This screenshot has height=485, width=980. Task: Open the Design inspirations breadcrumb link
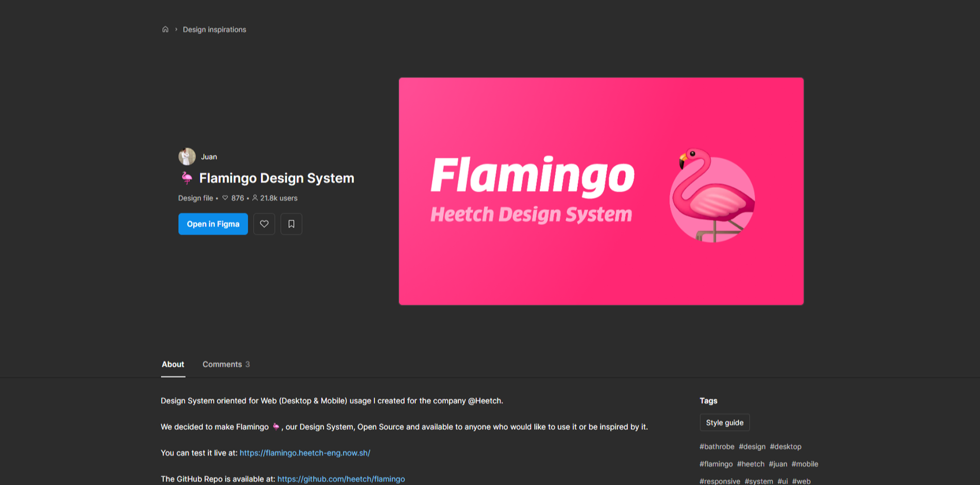[214, 29]
